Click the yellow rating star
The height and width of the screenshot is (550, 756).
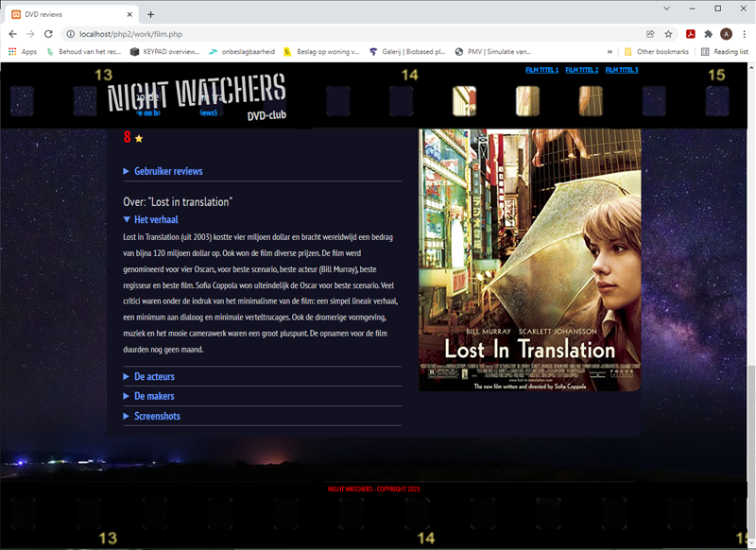[x=139, y=139]
